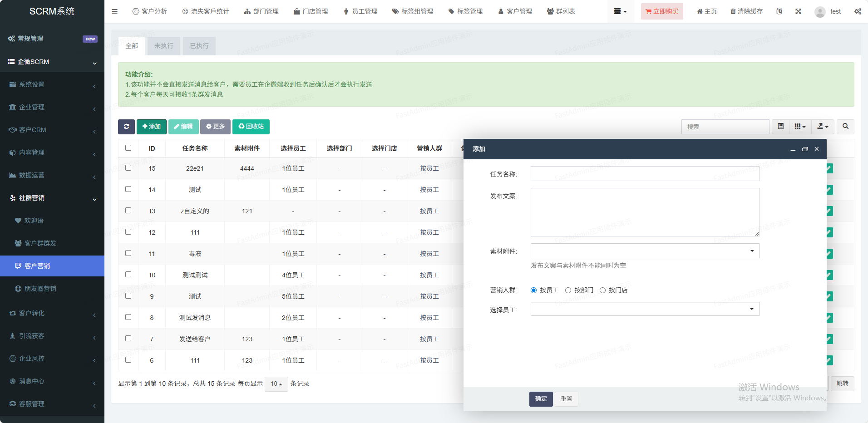The height and width of the screenshot is (423, 868).
Task: Click the search magnifier icon button
Action: (x=845, y=127)
